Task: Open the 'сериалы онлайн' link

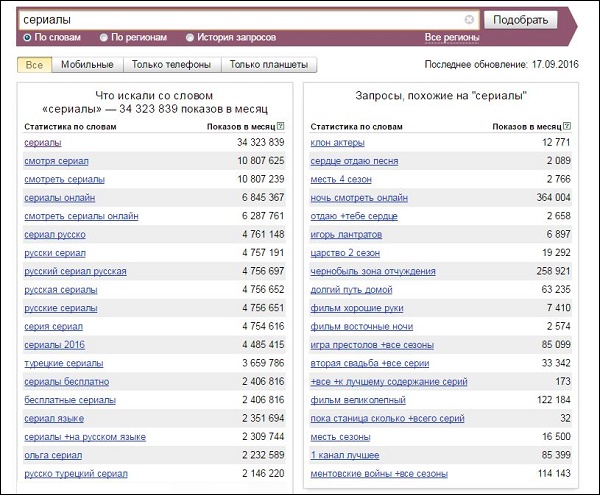Action: click(x=60, y=198)
